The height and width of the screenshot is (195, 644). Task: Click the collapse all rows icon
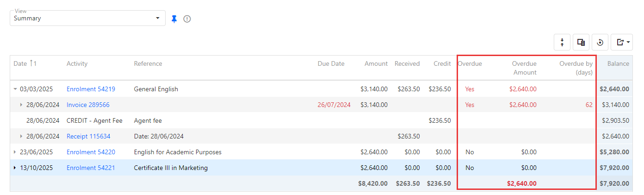562,43
